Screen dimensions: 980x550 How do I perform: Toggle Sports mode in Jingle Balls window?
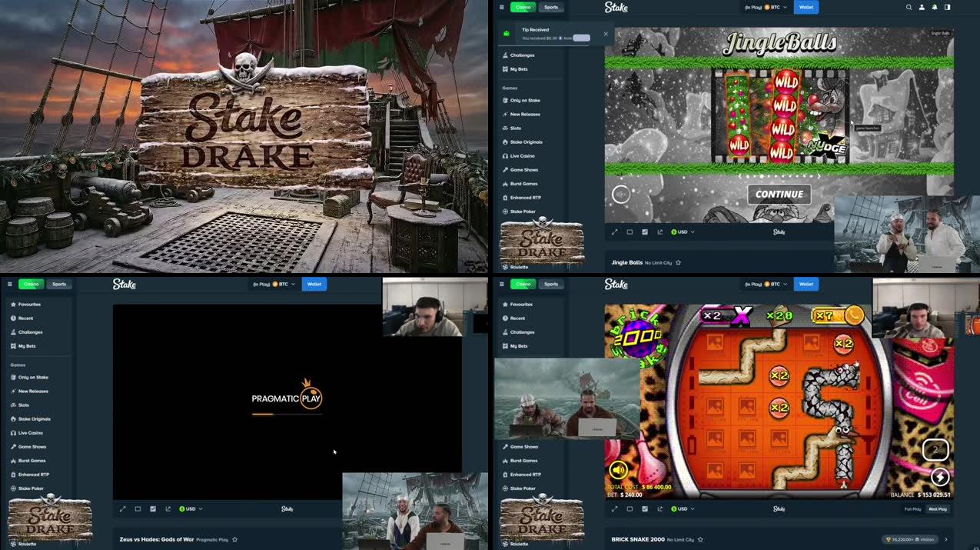pyautogui.click(x=551, y=7)
